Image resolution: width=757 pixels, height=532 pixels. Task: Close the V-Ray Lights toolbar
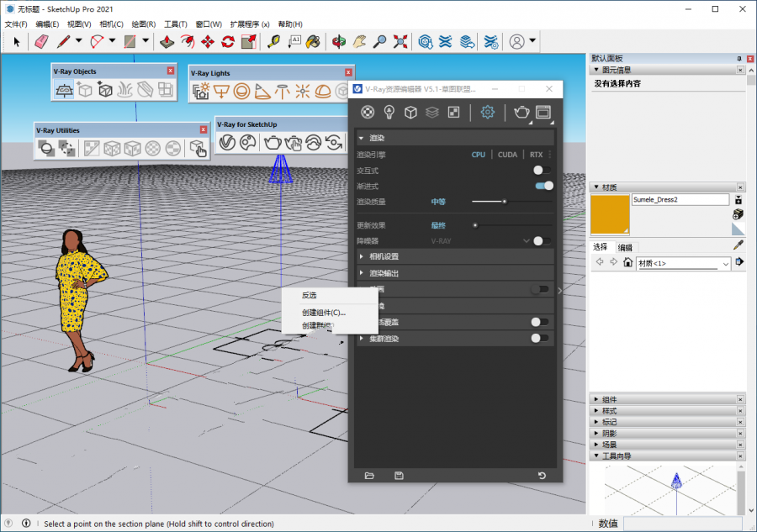348,72
